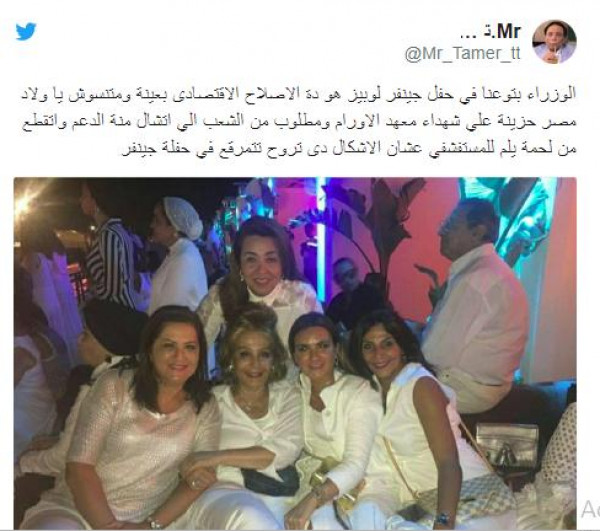The width and height of the screenshot is (600, 531).
Task: Click the partial "Ad" label beside the photo
Action: pos(590,509)
